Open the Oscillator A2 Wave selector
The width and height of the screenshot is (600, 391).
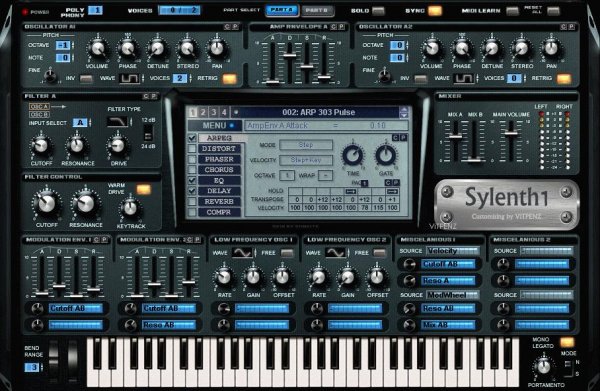[464, 78]
